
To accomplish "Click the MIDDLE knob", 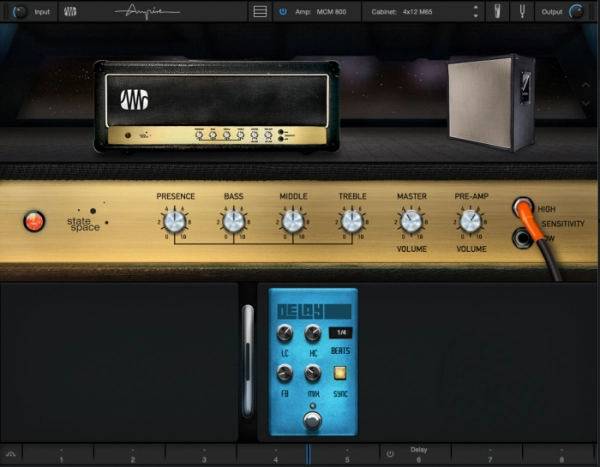I will pos(293,222).
